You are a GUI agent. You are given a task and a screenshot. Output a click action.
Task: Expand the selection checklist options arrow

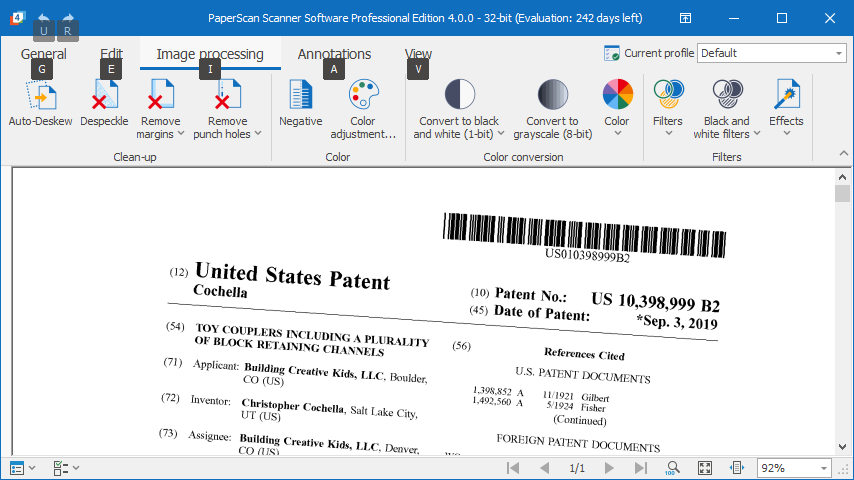point(76,468)
